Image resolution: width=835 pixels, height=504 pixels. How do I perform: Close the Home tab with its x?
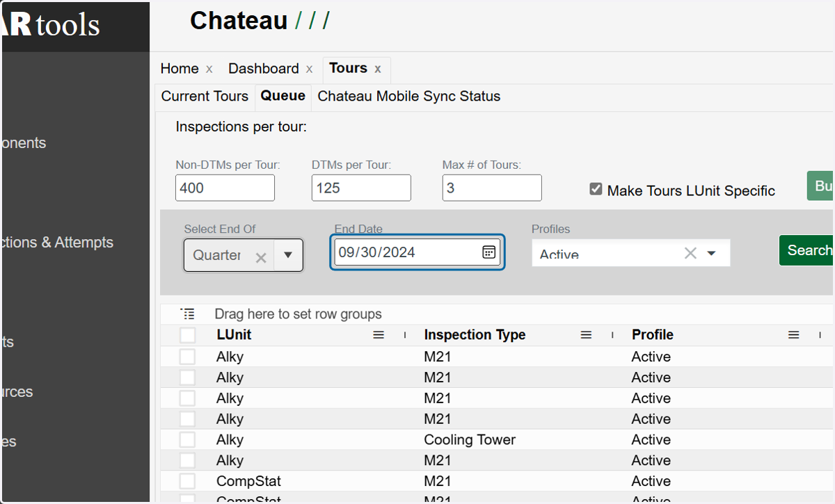pos(209,69)
